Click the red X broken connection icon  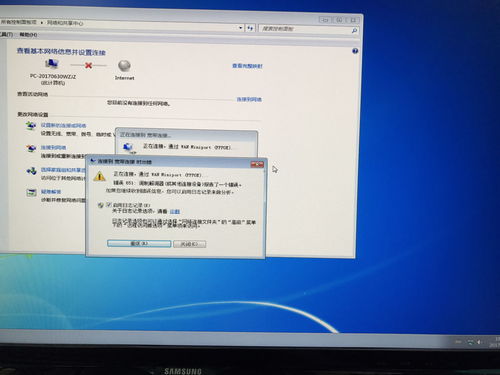click(x=88, y=65)
